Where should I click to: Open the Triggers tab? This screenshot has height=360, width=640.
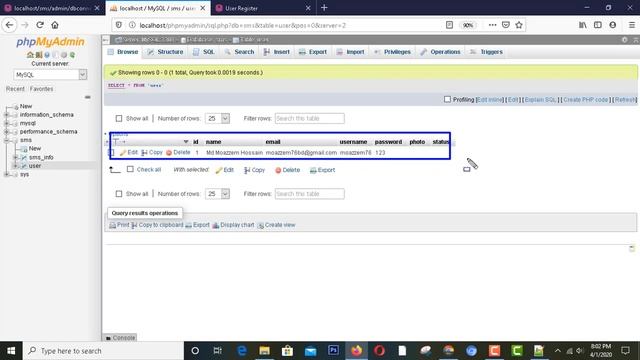(x=487, y=52)
